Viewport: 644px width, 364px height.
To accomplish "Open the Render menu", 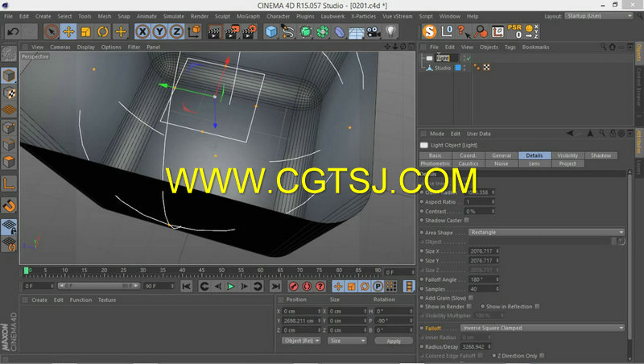I will pos(200,16).
